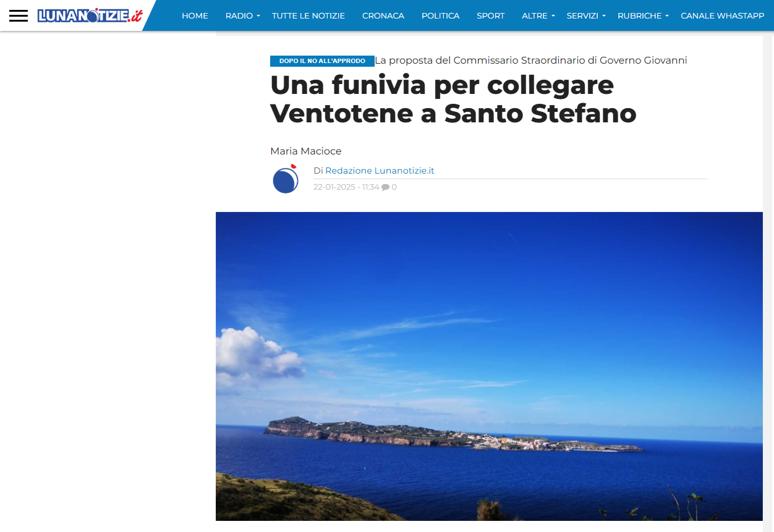Expand the RUBRICHE dropdown menu
Screen dimensions: 774x532
click(x=643, y=15)
